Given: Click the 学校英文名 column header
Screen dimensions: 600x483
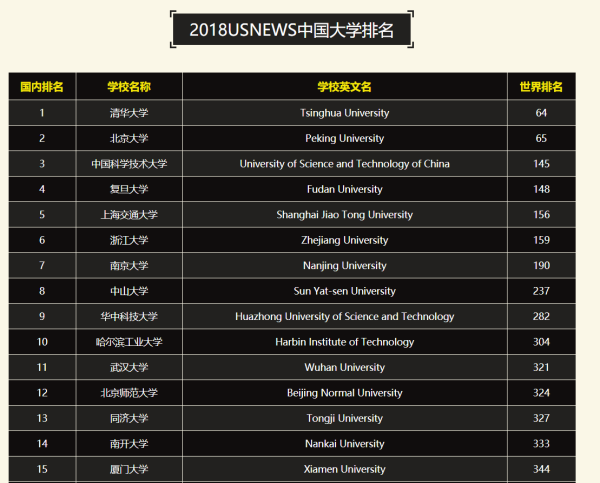Looking at the screenshot, I should (x=344, y=86).
